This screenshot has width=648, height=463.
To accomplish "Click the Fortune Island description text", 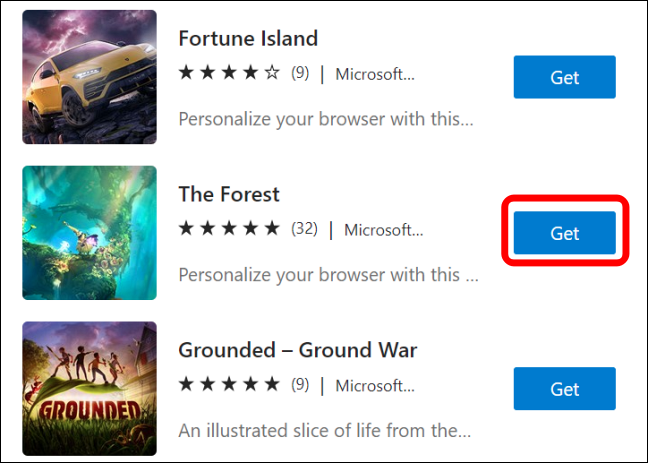I will coord(326,119).
